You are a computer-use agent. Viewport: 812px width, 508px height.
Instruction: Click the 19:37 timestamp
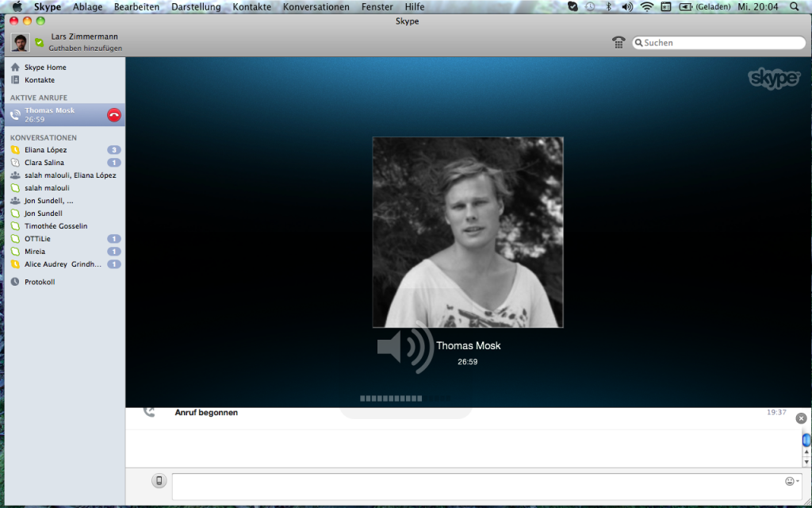[x=776, y=412]
